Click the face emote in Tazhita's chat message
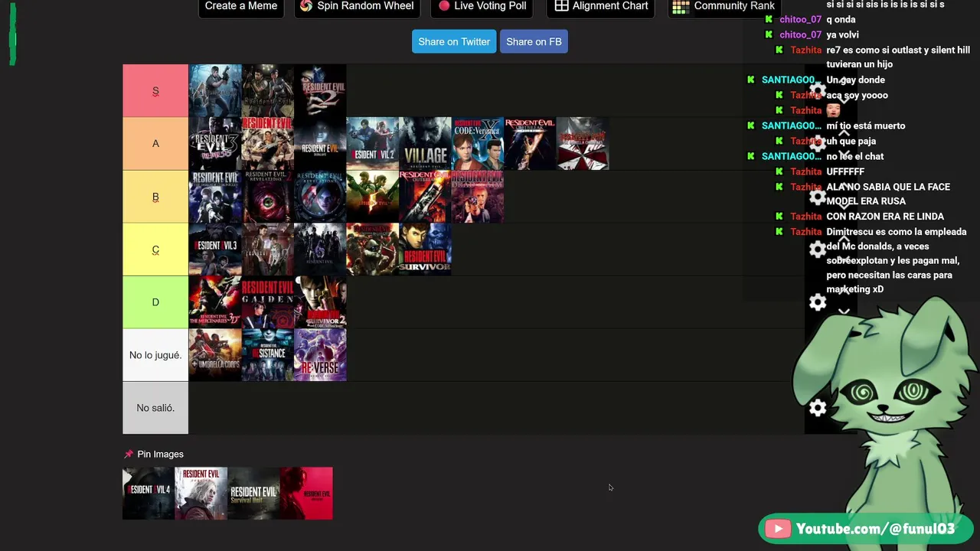The image size is (980, 551). click(x=833, y=110)
